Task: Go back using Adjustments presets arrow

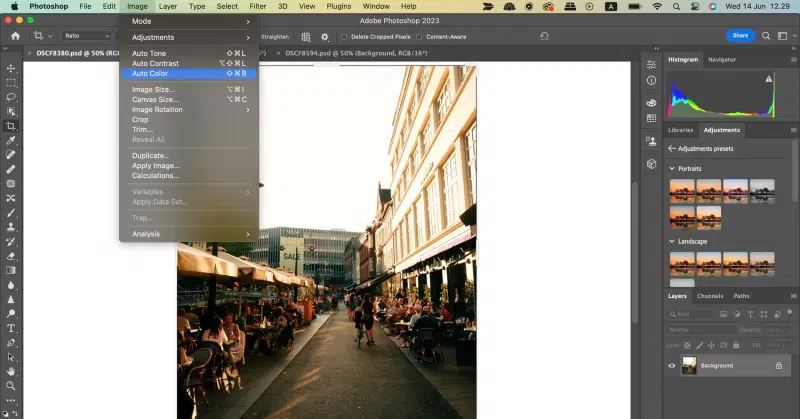Action: [672, 148]
